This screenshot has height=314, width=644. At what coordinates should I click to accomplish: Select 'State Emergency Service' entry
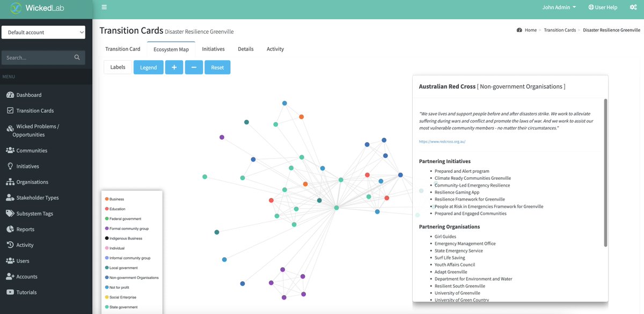click(x=459, y=251)
